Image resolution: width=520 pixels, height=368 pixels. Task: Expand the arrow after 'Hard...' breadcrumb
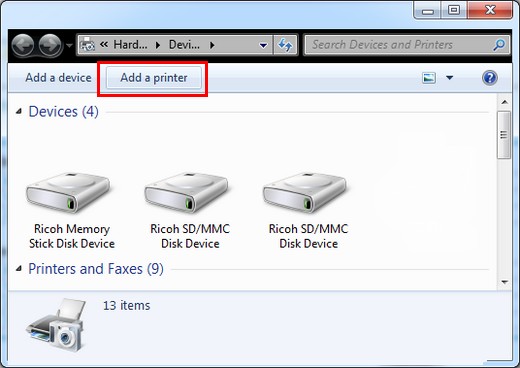[158, 45]
